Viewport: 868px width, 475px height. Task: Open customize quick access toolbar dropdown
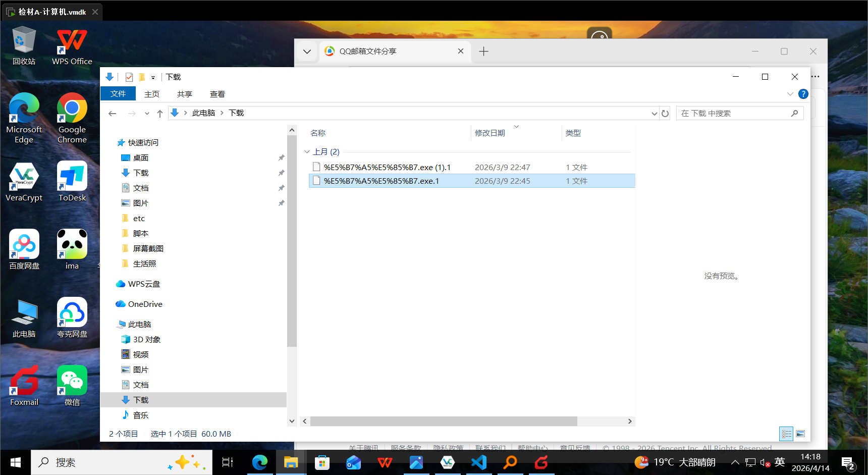[x=153, y=78]
